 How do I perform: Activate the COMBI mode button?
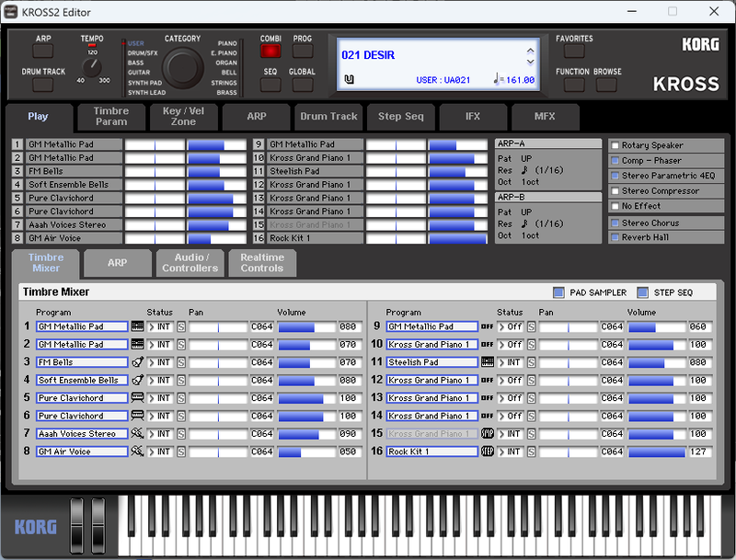tap(270, 51)
